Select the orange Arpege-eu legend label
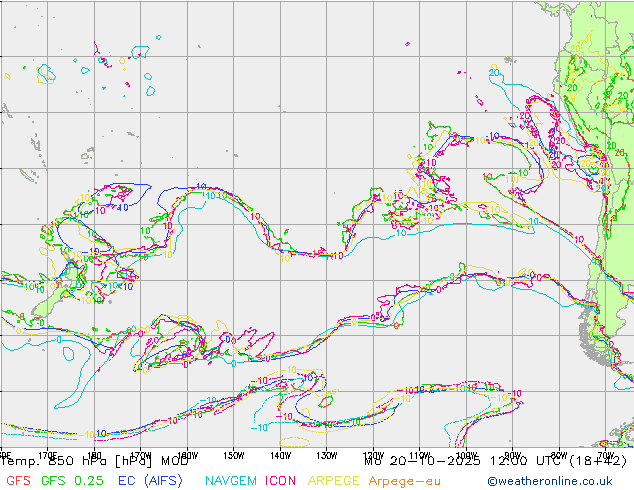 click(x=405, y=481)
